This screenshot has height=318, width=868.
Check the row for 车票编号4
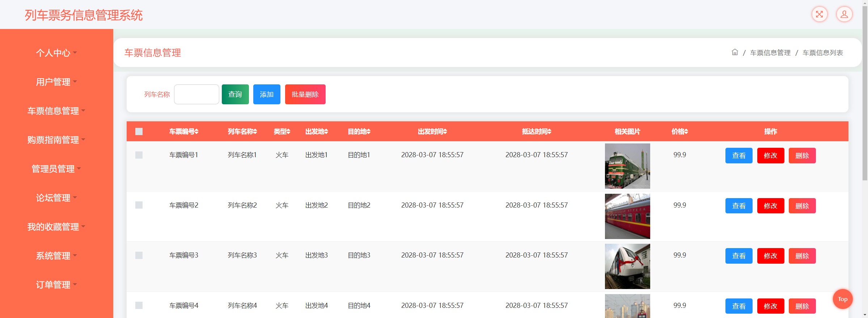(139, 305)
